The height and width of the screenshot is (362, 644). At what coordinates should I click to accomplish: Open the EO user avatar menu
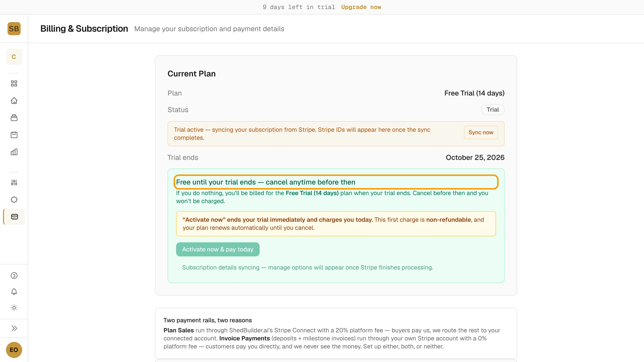click(x=14, y=350)
